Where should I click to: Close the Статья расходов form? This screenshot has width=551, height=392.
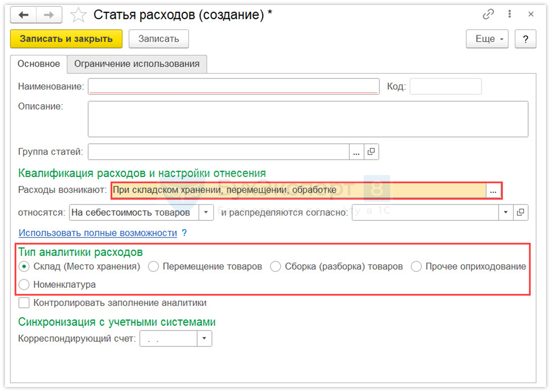(x=531, y=14)
